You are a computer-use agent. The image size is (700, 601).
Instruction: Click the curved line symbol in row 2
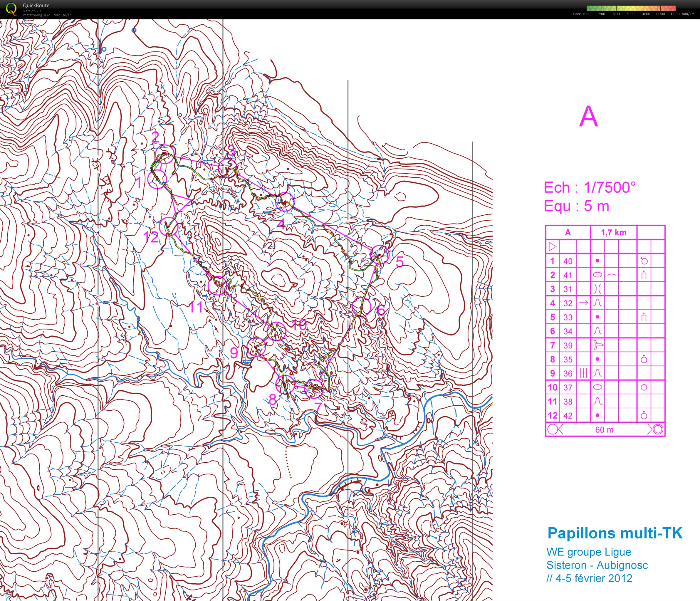612,275
